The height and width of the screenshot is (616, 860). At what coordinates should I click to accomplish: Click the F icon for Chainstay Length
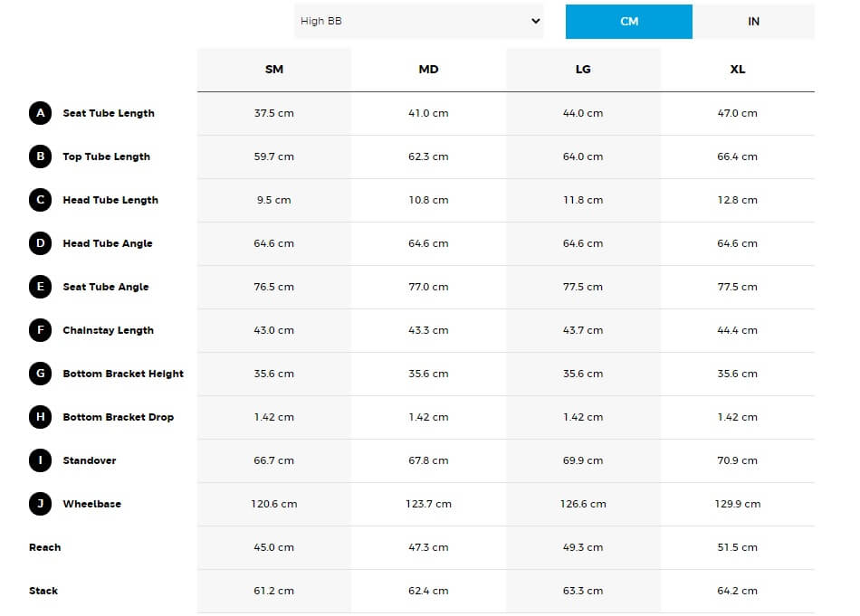40,330
